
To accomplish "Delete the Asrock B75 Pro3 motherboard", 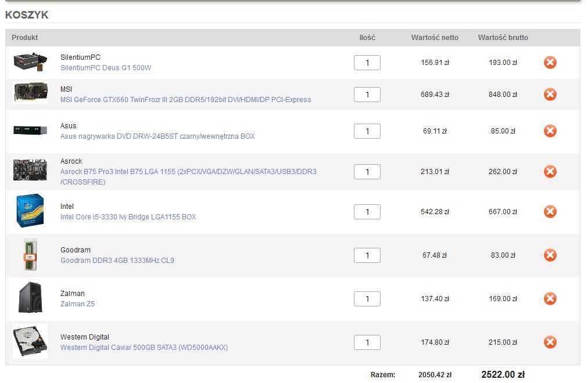I will pyautogui.click(x=550, y=172).
